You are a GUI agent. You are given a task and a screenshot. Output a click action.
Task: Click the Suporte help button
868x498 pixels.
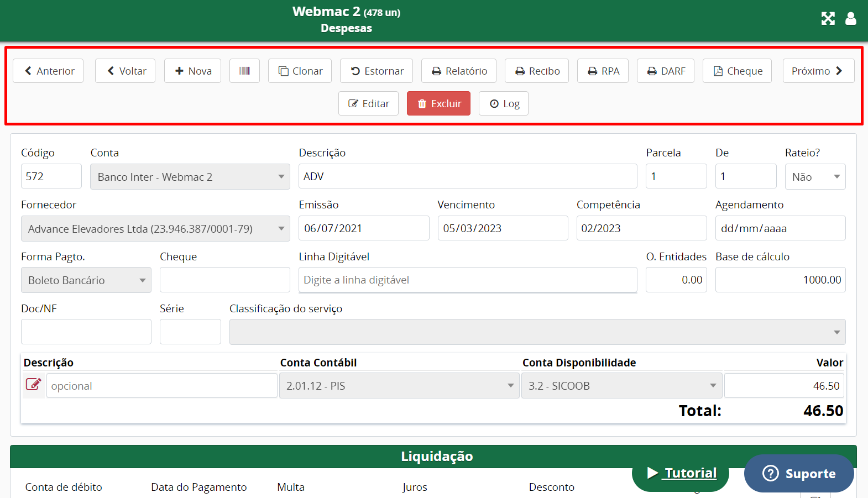pyautogui.click(x=799, y=474)
